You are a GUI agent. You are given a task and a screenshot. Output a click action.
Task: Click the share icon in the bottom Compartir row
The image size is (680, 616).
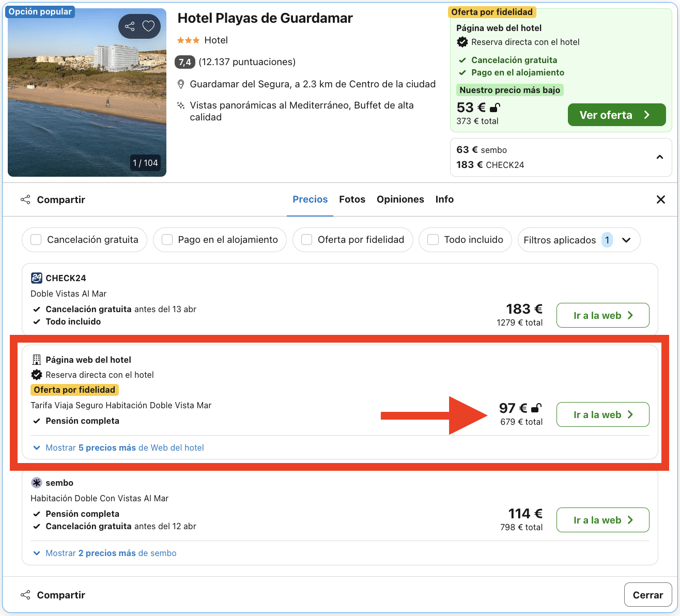(x=25, y=595)
